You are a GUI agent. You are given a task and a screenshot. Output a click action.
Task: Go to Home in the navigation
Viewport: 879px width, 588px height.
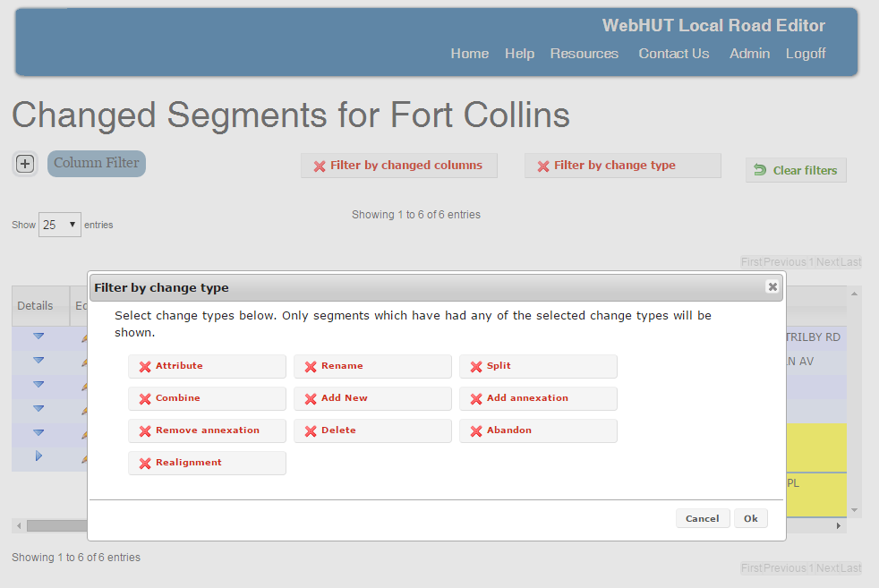[x=470, y=53]
